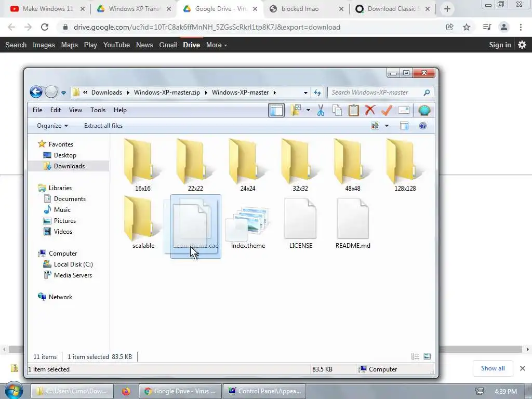The image size is (532, 399).
Task: Open the File menu in Explorer
Action: 37,110
